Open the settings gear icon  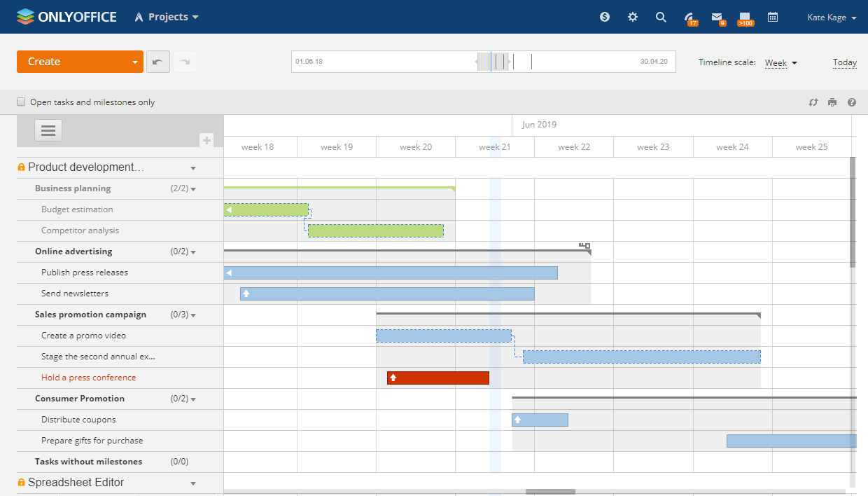633,17
